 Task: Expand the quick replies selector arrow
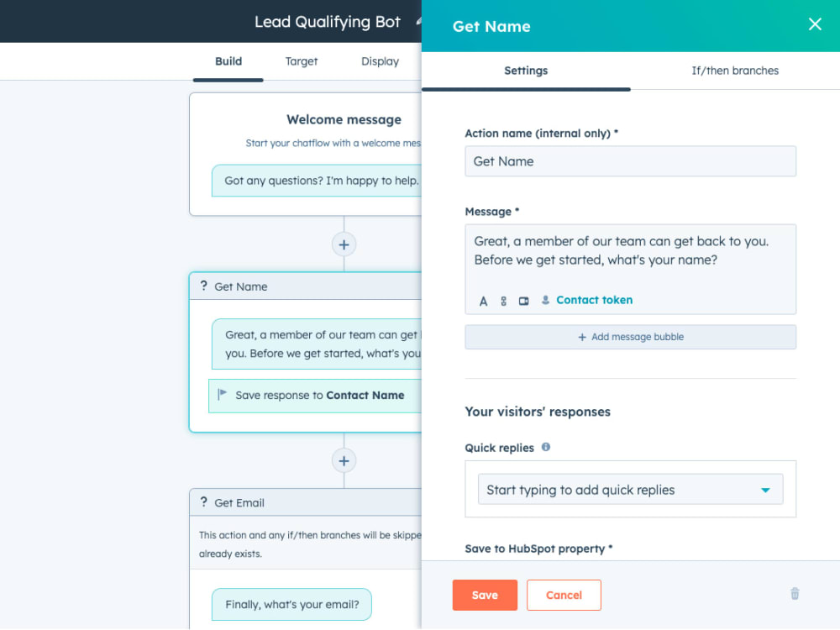click(x=765, y=489)
